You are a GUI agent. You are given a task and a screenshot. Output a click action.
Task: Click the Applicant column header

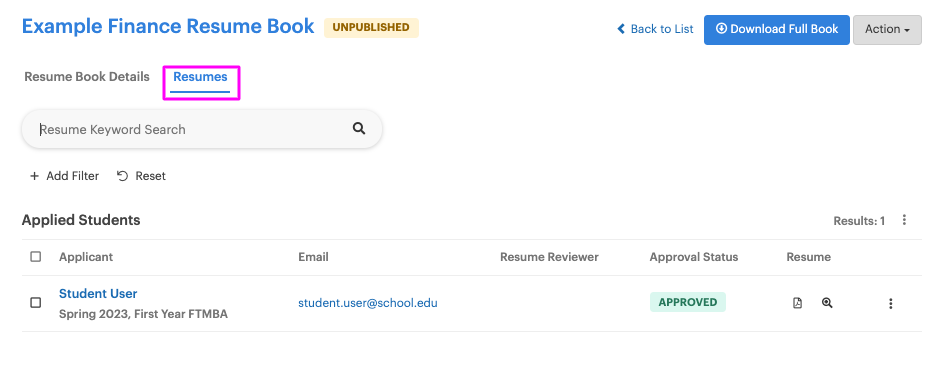pyautogui.click(x=86, y=257)
